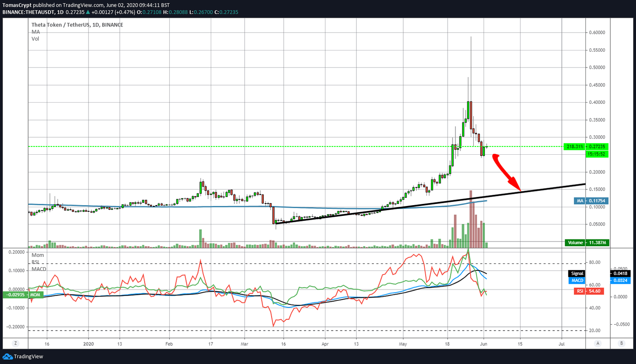
Task: Select the Vol indicator legend label
Action: [x=35, y=39]
